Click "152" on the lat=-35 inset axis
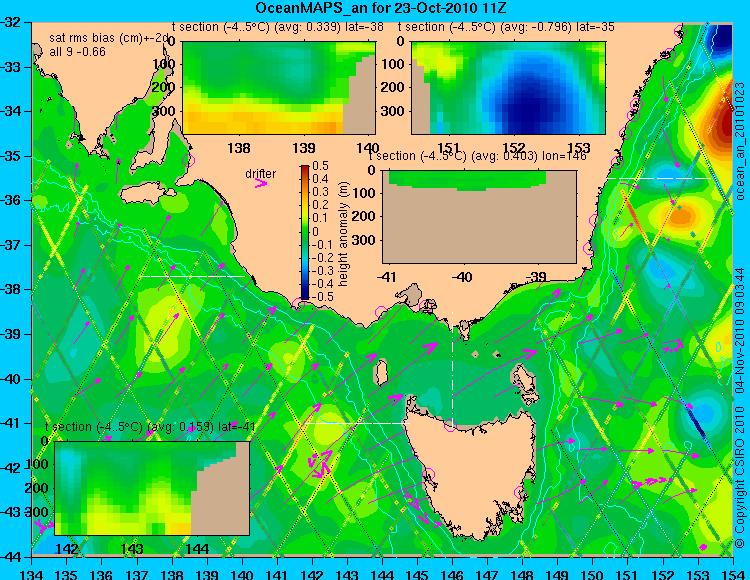Viewport: 750px width, 580px height. (x=514, y=147)
